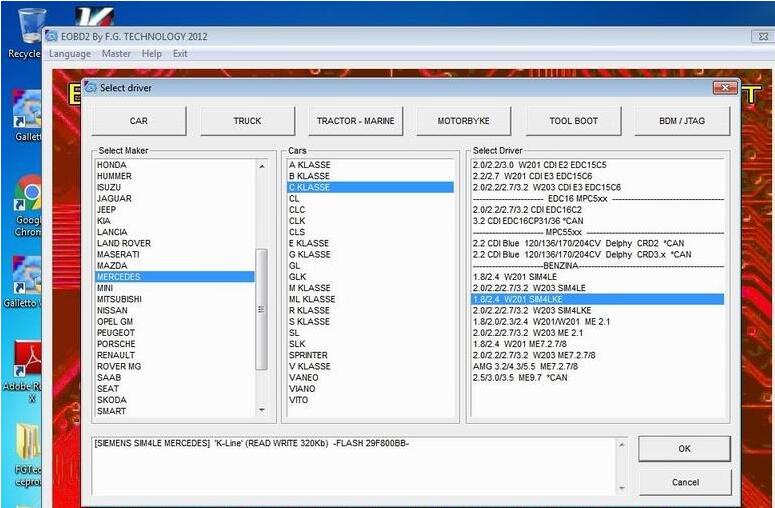Choose the TRUCK category button
This screenshot has height=508, width=775.
pyautogui.click(x=247, y=121)
